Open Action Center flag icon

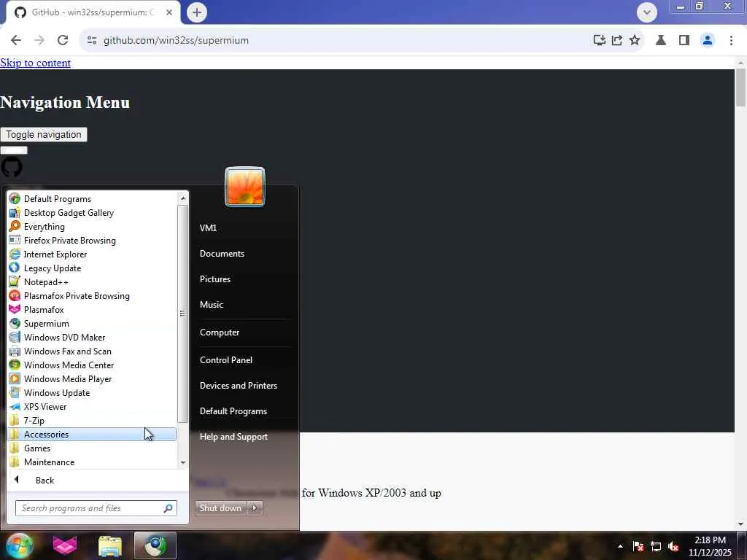tap(638, 546)
